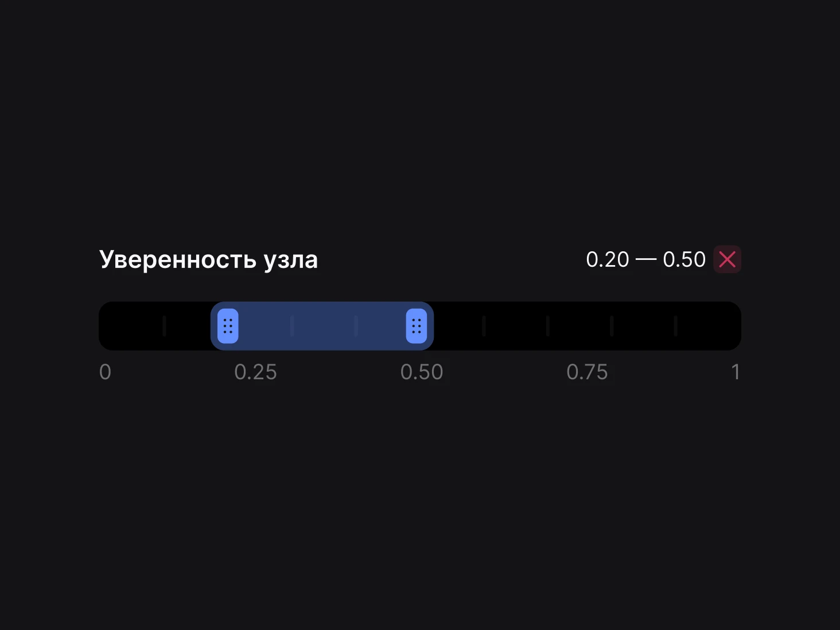The height and width of the screenshot is (630, 840).
Task: Click the black track before the 0.1 tick
Action: 131,326
